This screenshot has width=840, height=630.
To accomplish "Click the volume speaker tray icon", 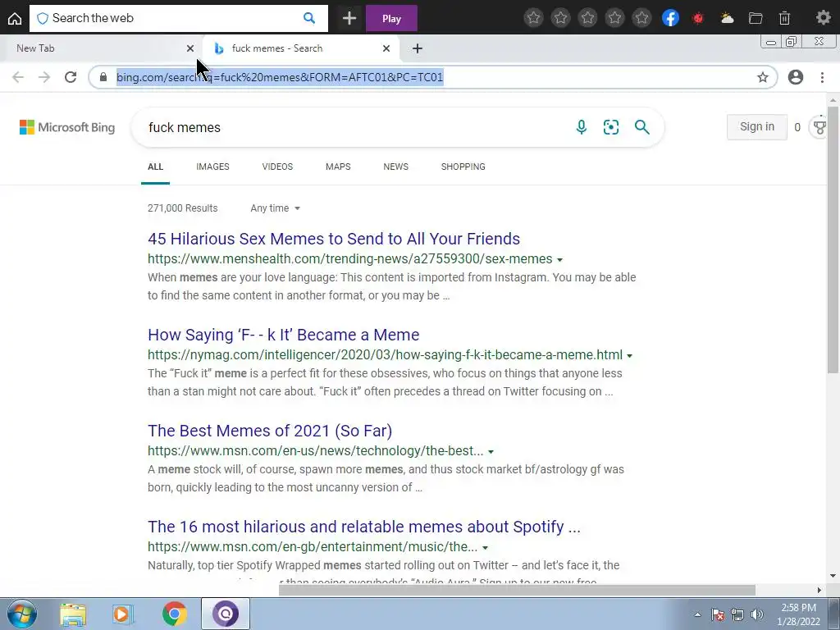I will tap(756, 614).
